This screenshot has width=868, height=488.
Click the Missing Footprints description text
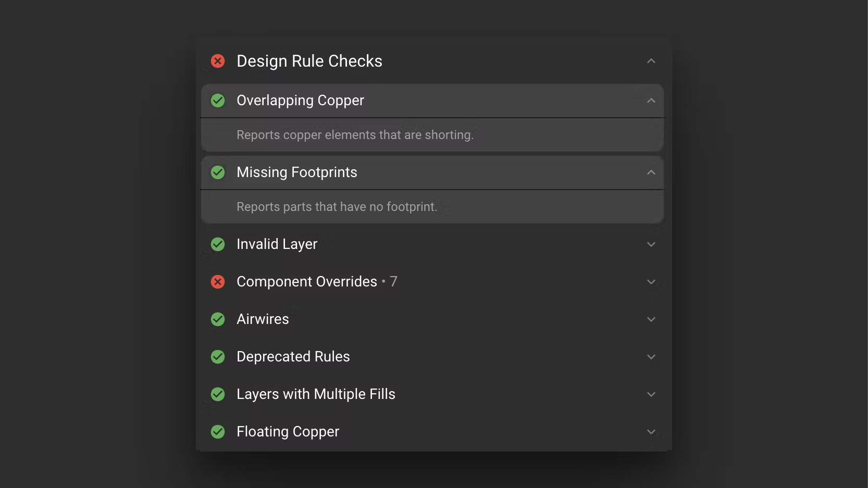coord(337,206)
